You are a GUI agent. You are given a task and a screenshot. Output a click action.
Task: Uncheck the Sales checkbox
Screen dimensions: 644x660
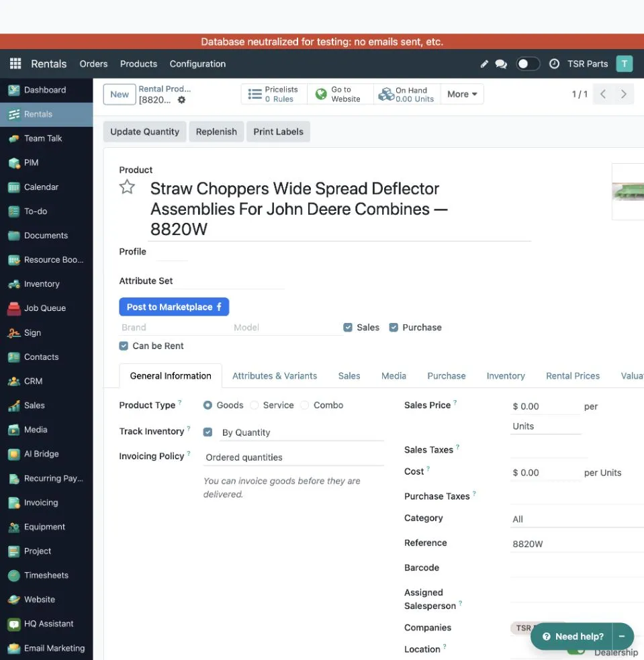(348, 328)
